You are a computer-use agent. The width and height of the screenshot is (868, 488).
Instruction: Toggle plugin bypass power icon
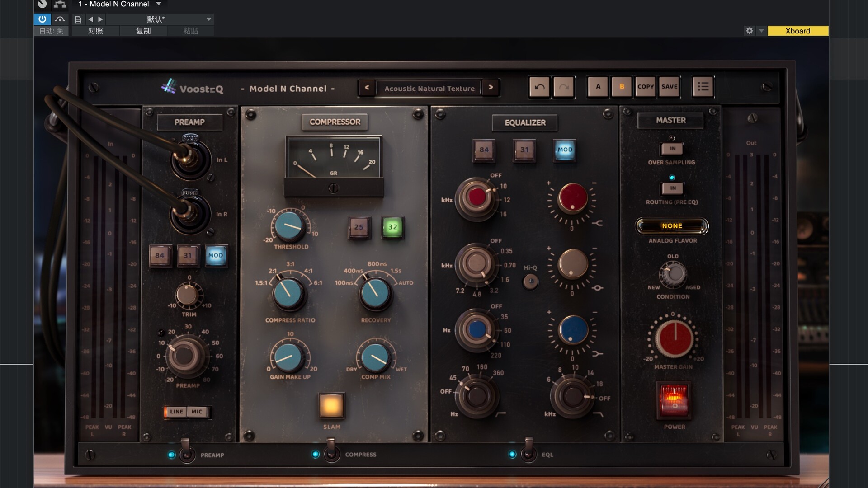pyautogui.click(x=42, y=19)
